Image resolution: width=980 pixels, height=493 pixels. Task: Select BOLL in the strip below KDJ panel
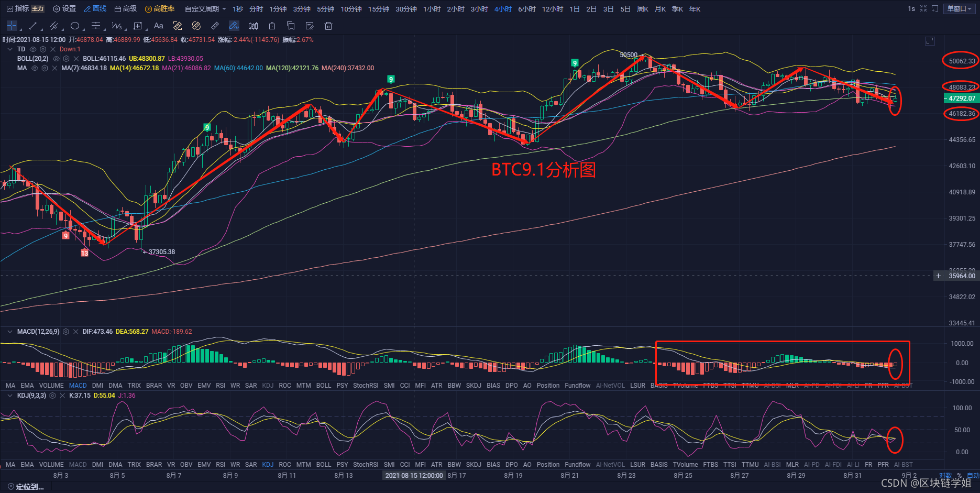pyautogui.click(x=324, y=465)
